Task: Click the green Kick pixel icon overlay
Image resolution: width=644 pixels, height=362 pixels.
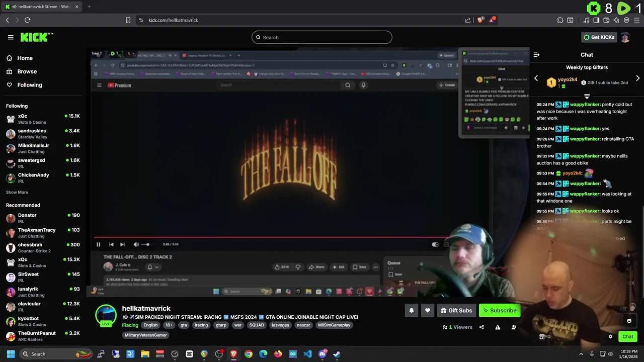Action: point(594,8)
